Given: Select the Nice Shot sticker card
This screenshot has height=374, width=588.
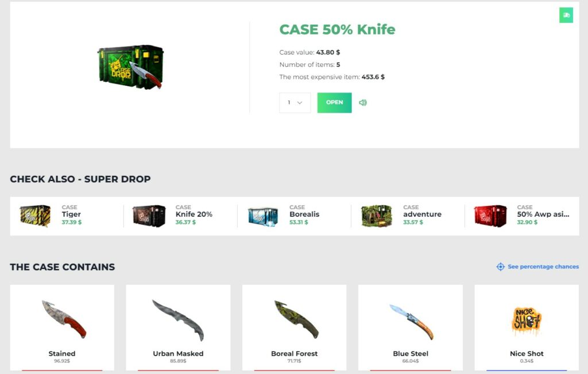Looking at the screenshot, I should 527,327.
